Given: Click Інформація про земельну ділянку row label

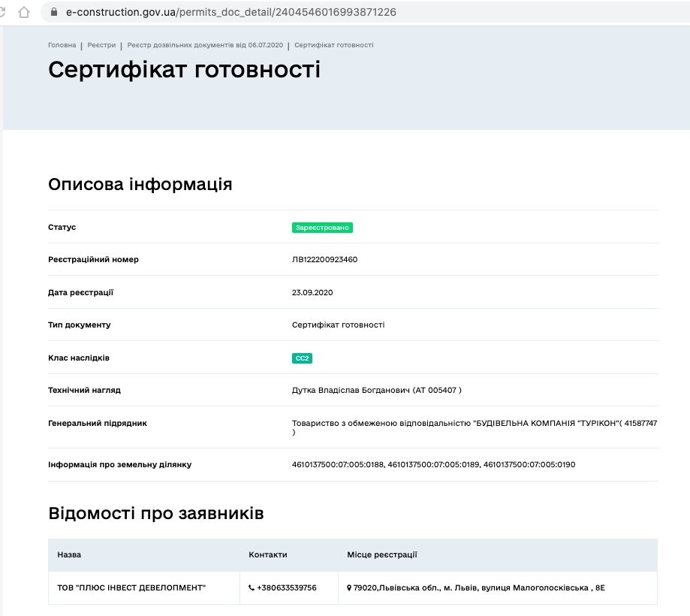Looking at the screenshot, I should point(119,464).
